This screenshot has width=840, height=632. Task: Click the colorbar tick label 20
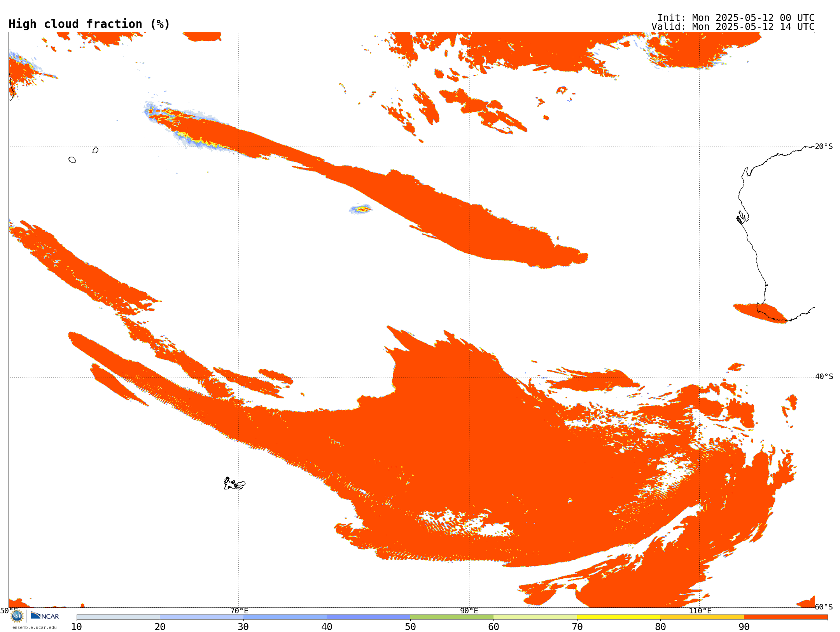click(160, 627)
